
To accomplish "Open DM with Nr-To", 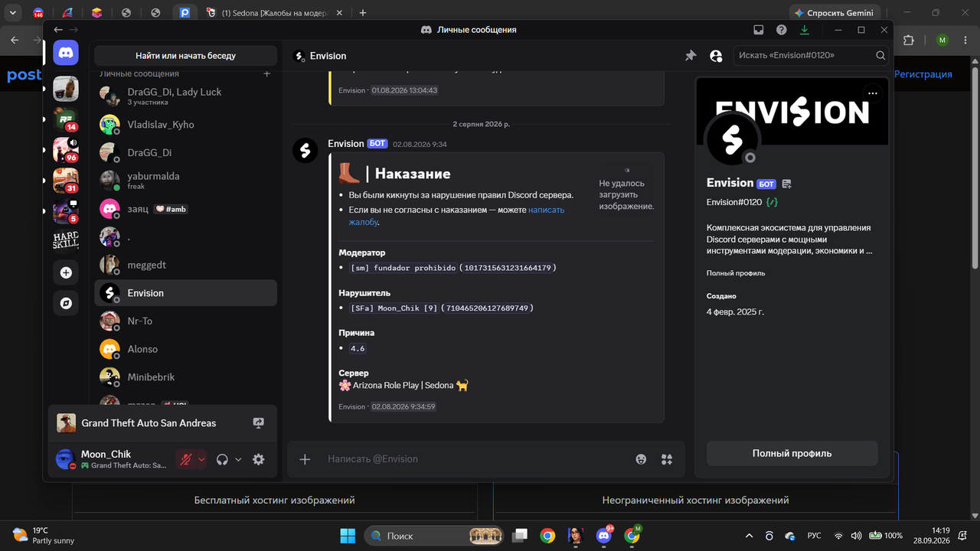I will point(185,321).
